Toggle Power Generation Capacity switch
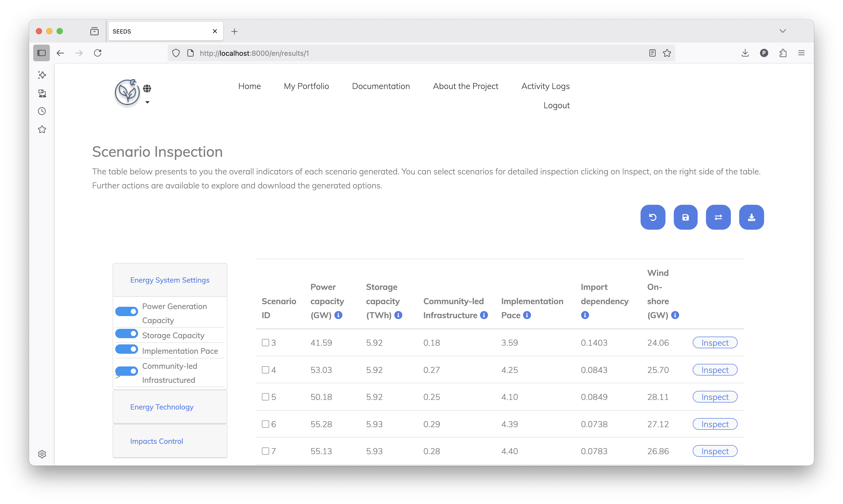Screen dimensions: 843x504 (x=127, y=311)
